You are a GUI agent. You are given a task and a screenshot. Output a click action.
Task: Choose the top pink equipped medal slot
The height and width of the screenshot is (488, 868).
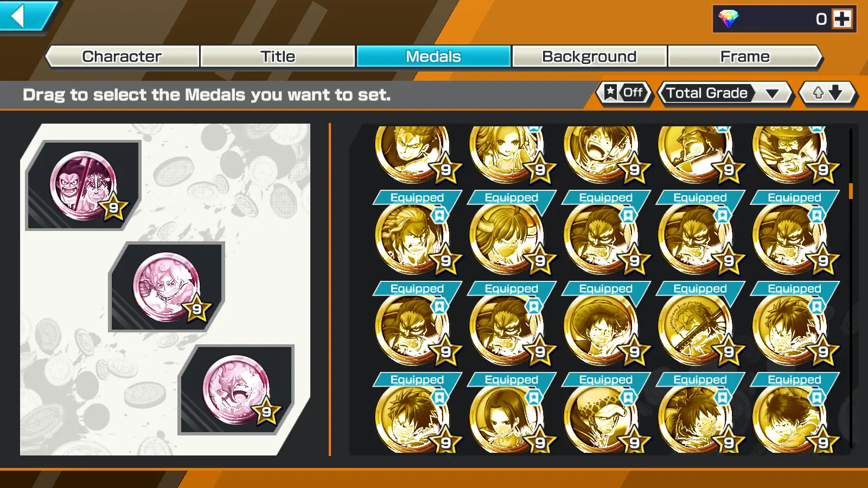(x=84, y=185)
